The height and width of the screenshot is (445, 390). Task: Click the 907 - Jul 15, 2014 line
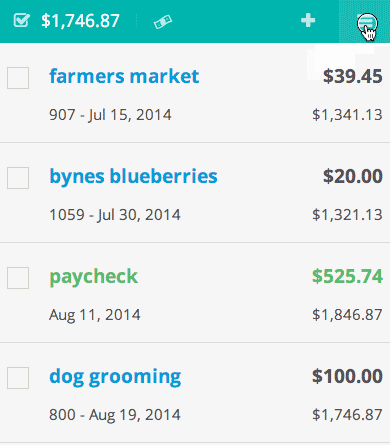tap(110, 115)
